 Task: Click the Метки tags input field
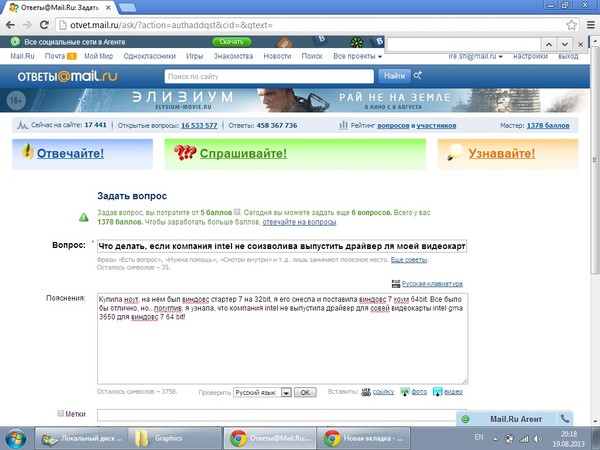(x=282, y=415)
